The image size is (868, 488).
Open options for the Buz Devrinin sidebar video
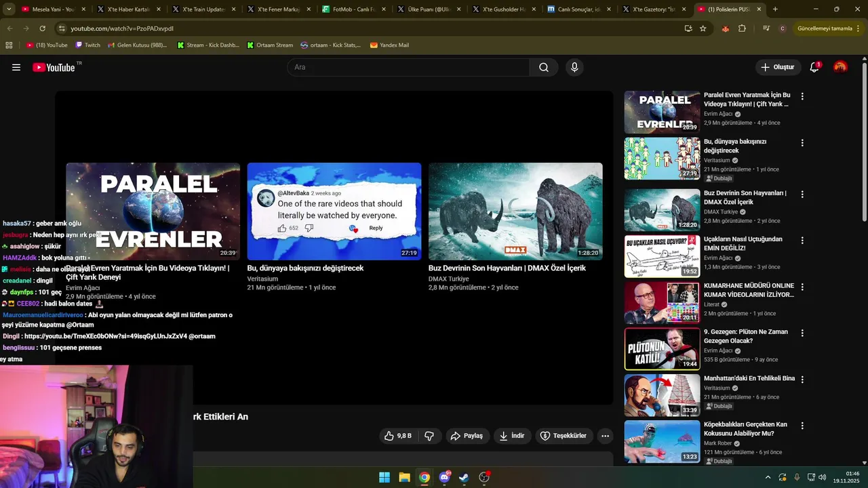coord(802,195)
